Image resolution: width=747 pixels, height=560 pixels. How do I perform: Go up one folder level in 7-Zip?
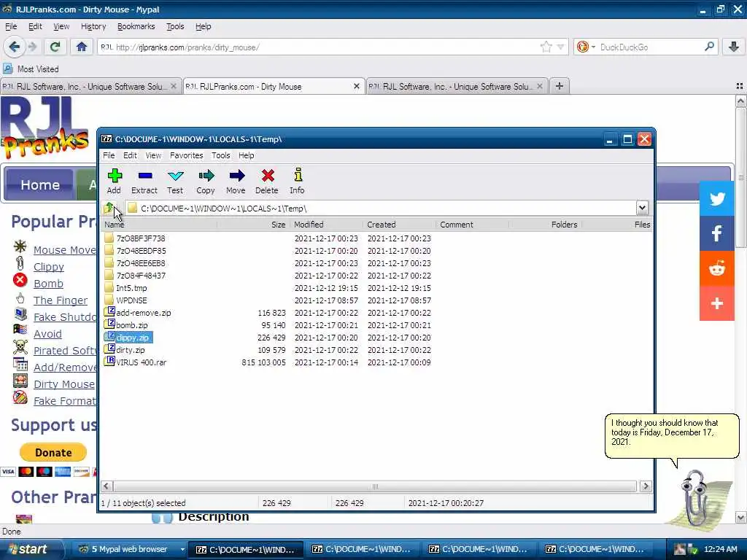(x=109, y=208)
